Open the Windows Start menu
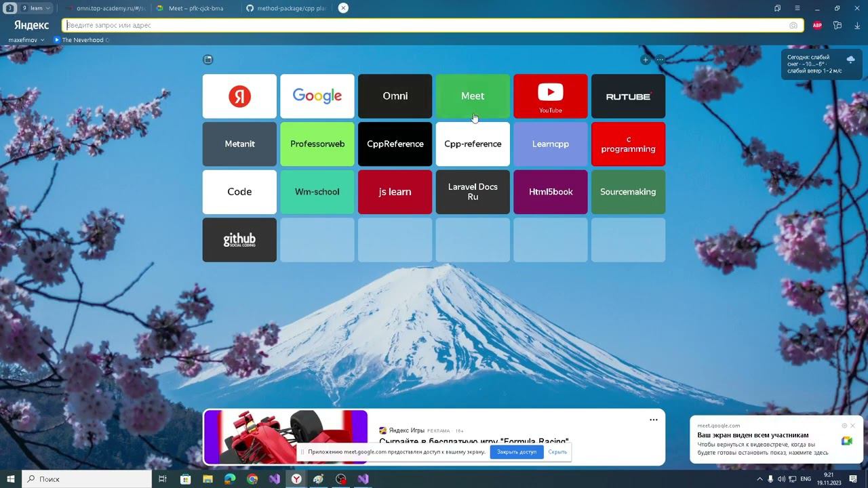 tap(10, 479)
